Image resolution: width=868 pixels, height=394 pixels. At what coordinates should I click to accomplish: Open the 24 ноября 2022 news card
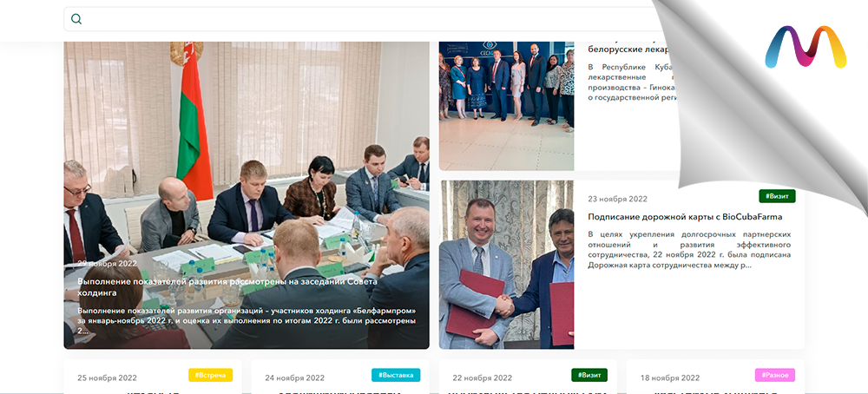click(x=340, y=377)
